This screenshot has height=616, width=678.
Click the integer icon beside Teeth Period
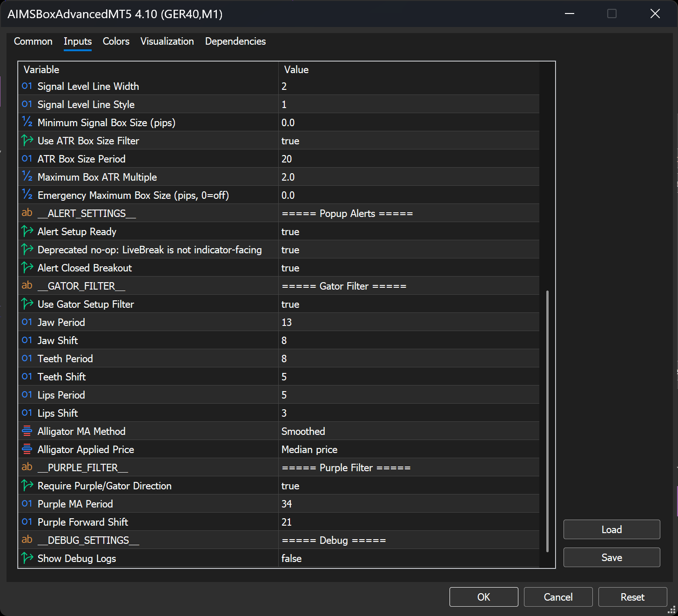(27, 359)
